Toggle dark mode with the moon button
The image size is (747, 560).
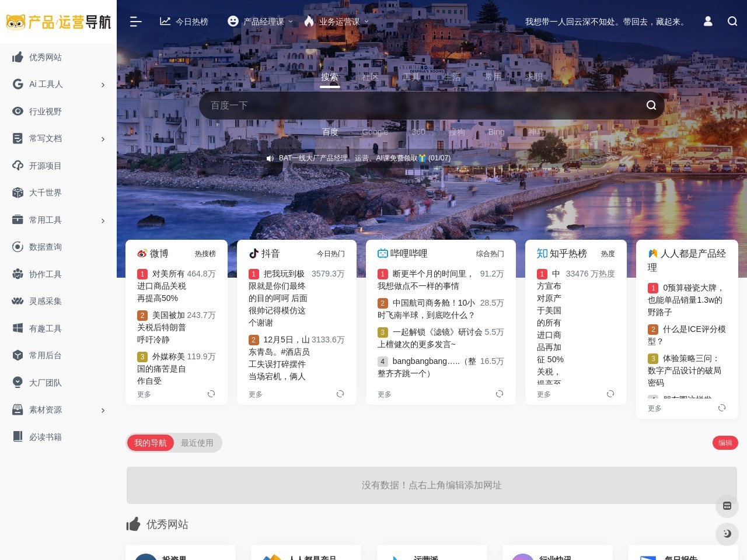tap(727, 534)
